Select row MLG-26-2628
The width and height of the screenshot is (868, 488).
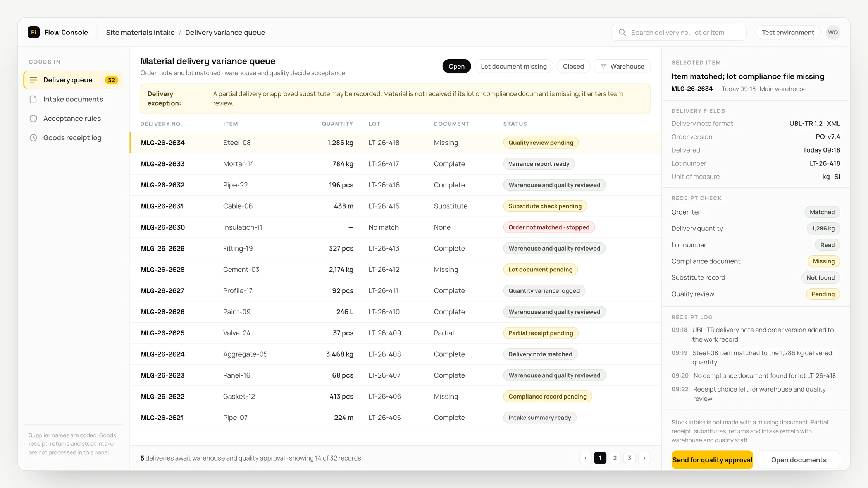[x=395, y=270]
